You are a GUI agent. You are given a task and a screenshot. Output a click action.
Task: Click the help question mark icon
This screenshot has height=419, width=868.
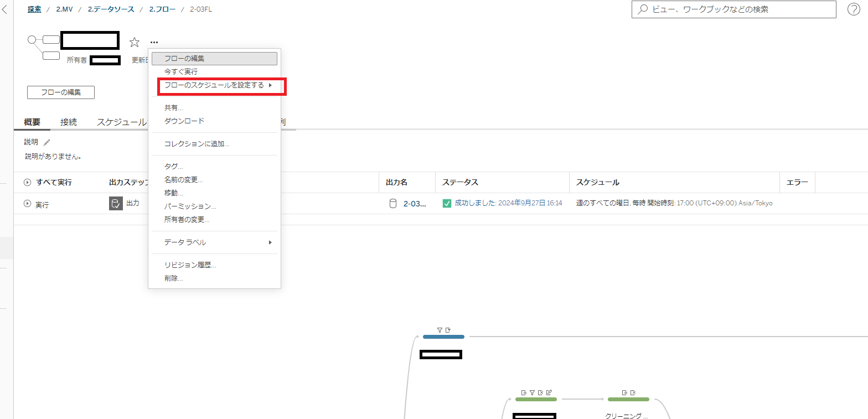854,9
